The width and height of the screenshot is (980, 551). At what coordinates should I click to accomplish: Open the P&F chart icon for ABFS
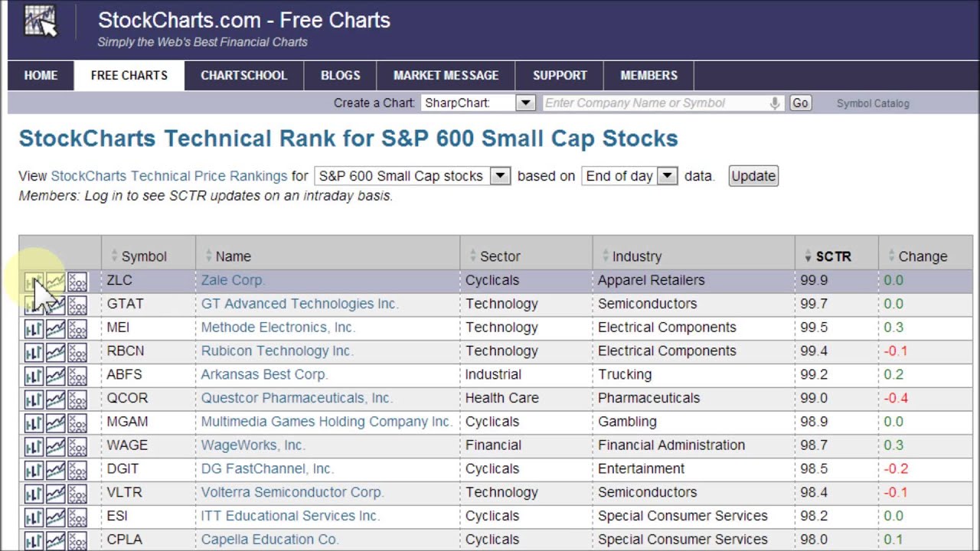point(77,377)
